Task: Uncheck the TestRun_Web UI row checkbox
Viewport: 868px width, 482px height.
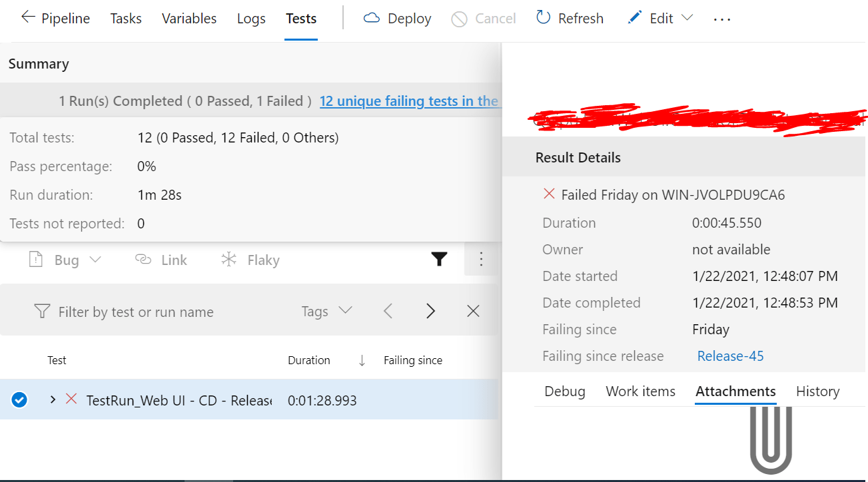Action: (x=19, y=399)
